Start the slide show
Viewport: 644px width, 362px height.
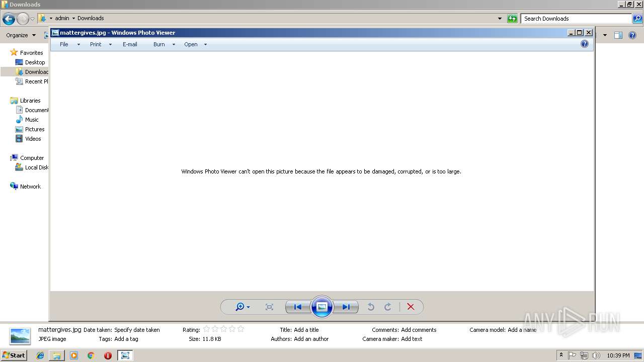[x=322, y=307]
